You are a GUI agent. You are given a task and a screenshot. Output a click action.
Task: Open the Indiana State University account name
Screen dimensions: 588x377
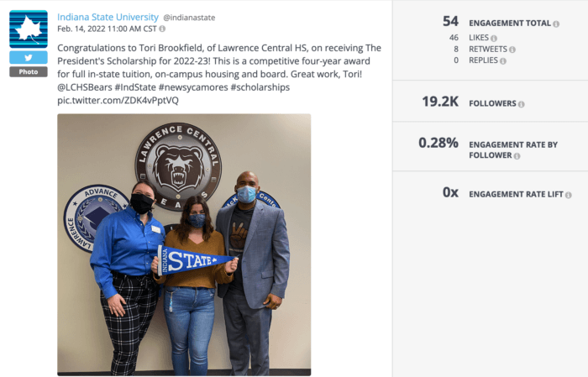click(x=108, y=17)
